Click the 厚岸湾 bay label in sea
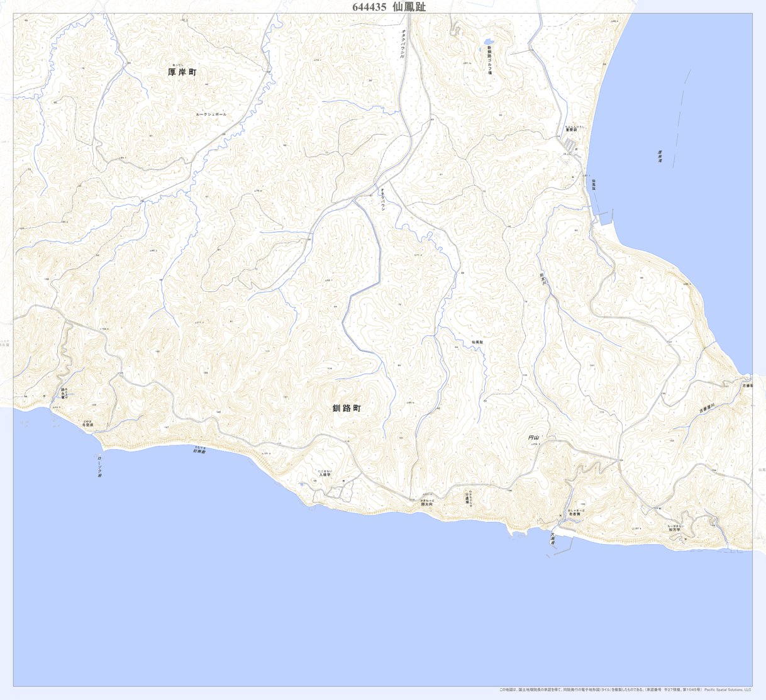The width and height of the screenshot is (766, 700). point(660,157)
